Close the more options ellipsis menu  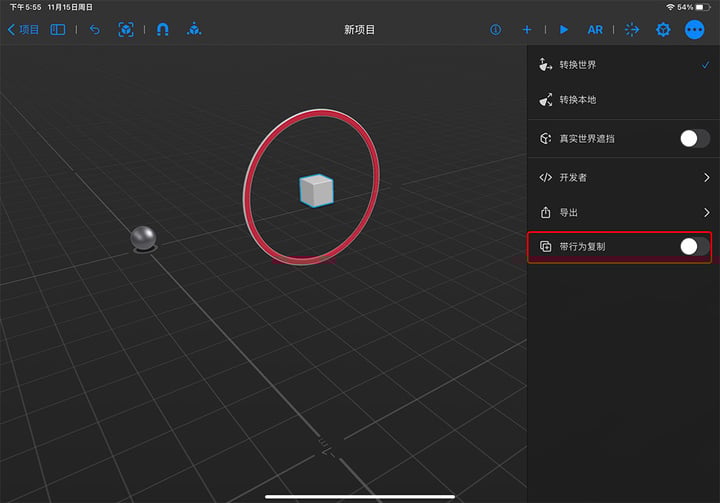(694, 30)
